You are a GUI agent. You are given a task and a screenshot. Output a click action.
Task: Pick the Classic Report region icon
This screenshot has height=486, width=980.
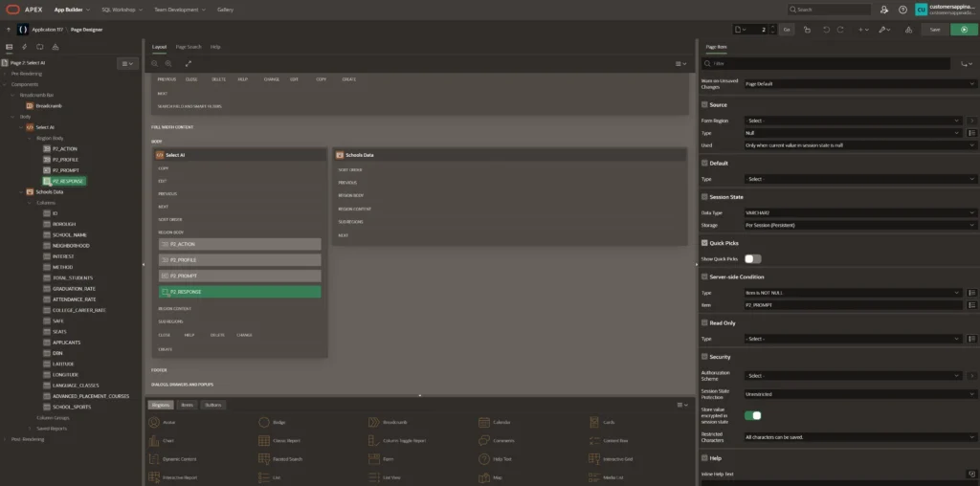coord(265,440)
